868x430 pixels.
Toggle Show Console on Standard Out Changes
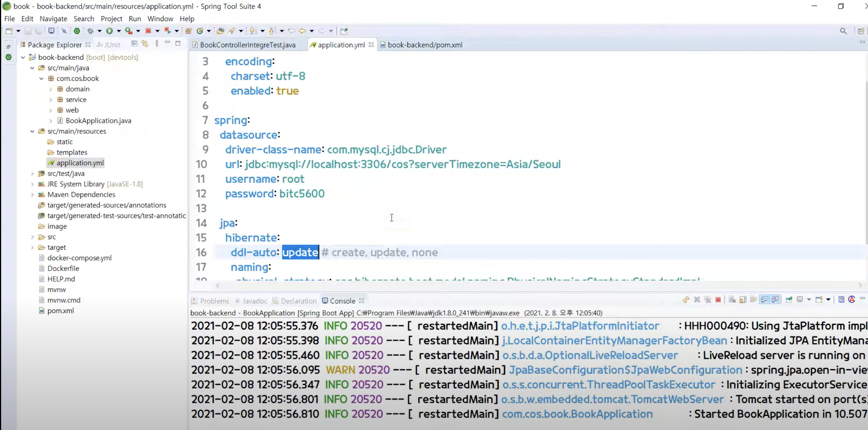pyautogui.click(x=764, y=300)
